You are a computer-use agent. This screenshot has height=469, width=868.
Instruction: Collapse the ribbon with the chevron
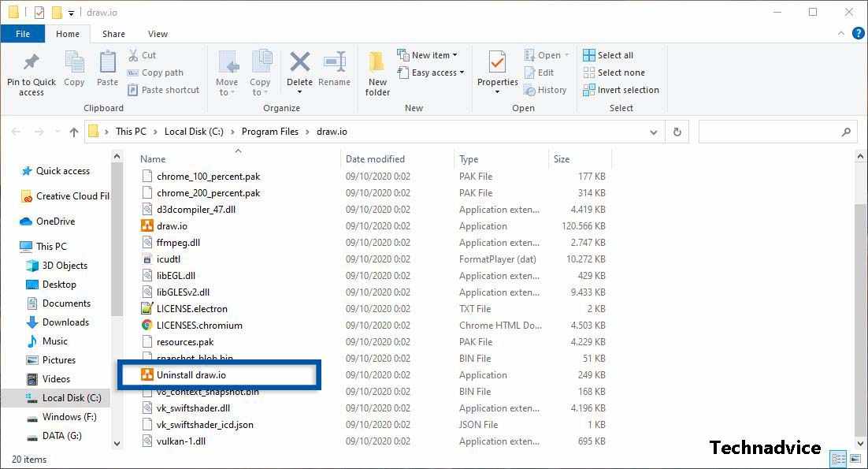(841, 34)
